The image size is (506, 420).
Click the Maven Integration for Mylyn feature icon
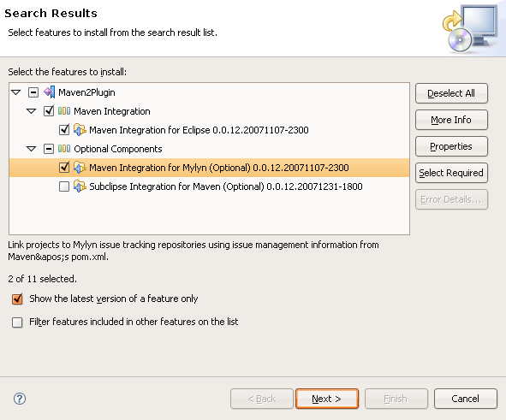tap(80, 168)
